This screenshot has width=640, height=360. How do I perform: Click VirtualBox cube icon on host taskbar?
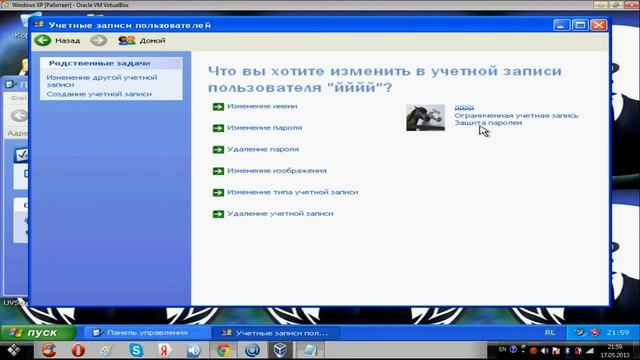pos(280,350)
